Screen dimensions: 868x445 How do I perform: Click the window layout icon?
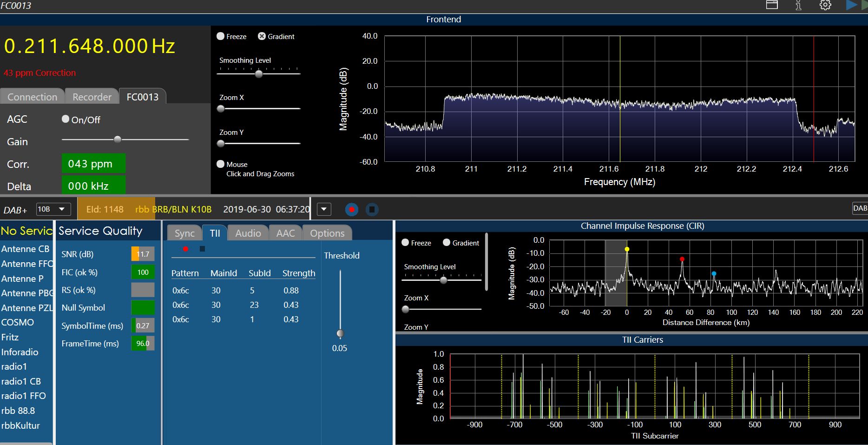click(x=772, y=5)
